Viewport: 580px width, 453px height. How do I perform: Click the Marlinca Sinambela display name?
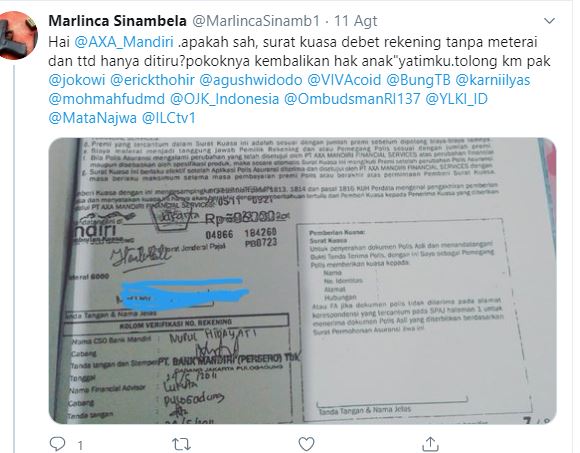pos(117,21)
